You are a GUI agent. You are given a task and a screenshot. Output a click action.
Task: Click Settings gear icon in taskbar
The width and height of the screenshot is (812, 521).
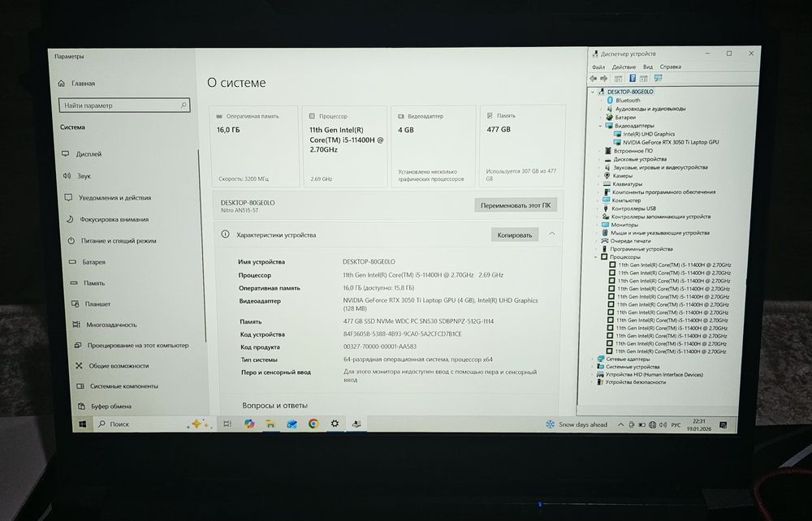coord(335,424)
